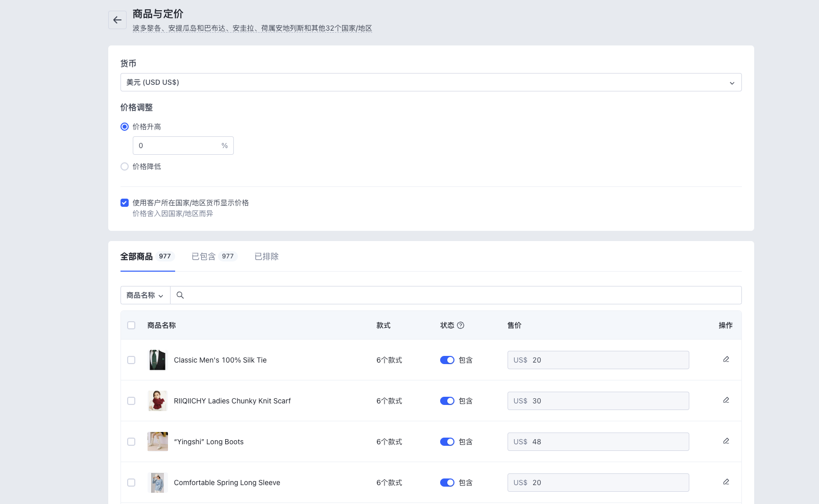
Task: Click the back arrow button
Action: point(117,20)
